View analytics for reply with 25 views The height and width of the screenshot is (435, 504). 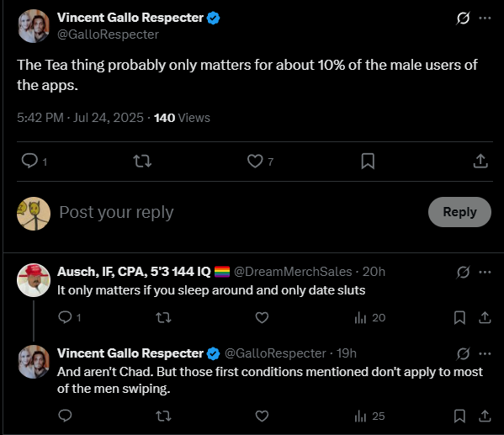(369, 416)
